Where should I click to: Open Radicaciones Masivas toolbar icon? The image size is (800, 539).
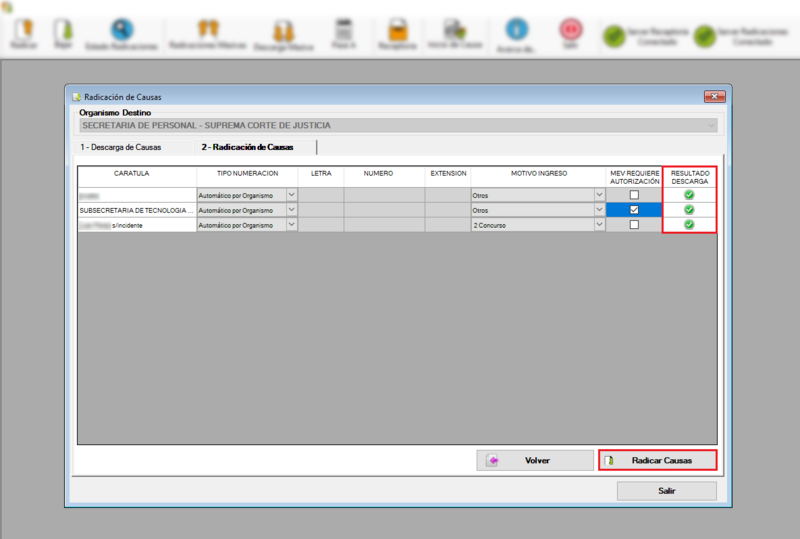[x=208, y=29]
